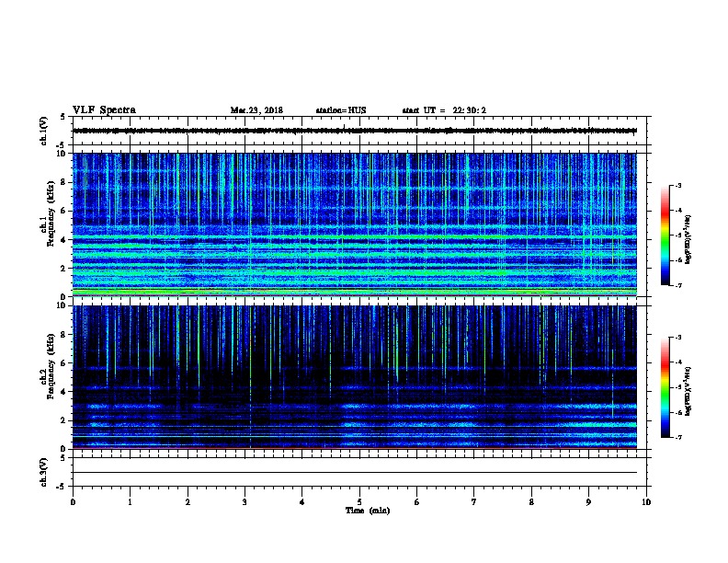Click time axis tick label "5"

(x=359, y=502)
